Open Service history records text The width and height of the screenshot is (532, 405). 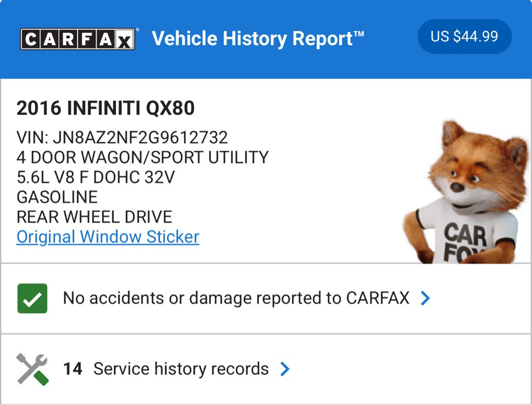181,369
